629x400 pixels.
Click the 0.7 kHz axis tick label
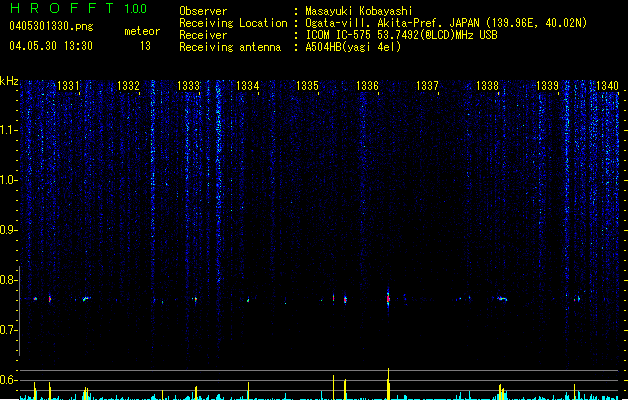[8, 330]
